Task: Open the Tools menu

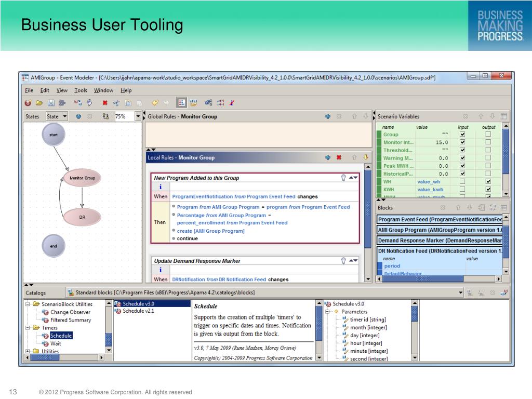Action: (x=81, y=90)
